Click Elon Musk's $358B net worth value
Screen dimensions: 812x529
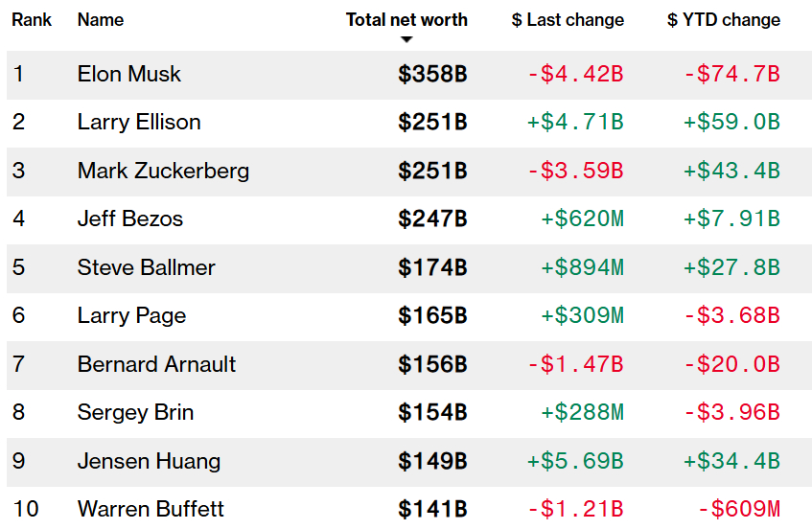pos(432,74)
